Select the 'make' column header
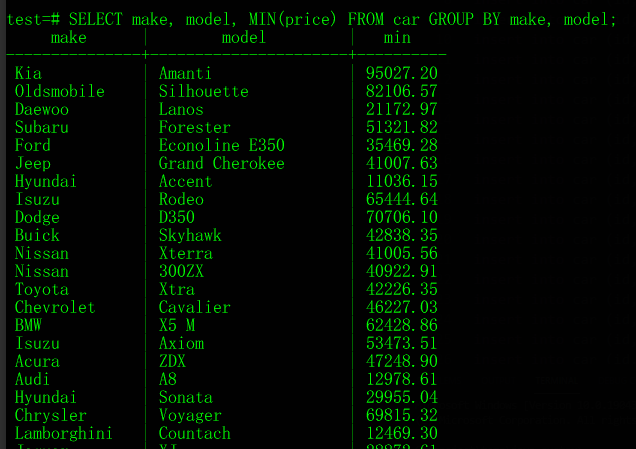The height and width of the screenshot is (449, 636). [x=69, y=38]
